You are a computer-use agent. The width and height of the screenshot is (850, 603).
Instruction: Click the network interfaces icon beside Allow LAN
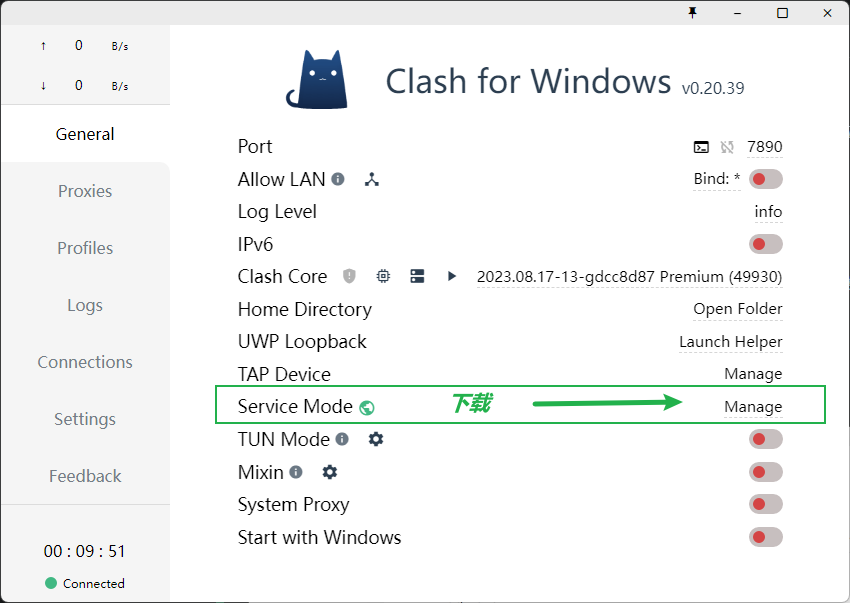pos(372,180)
